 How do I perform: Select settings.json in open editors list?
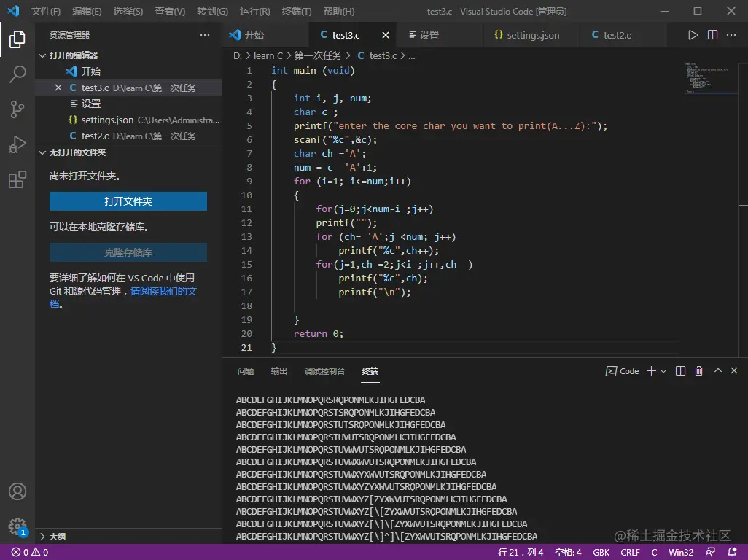[x=129, y=120]
